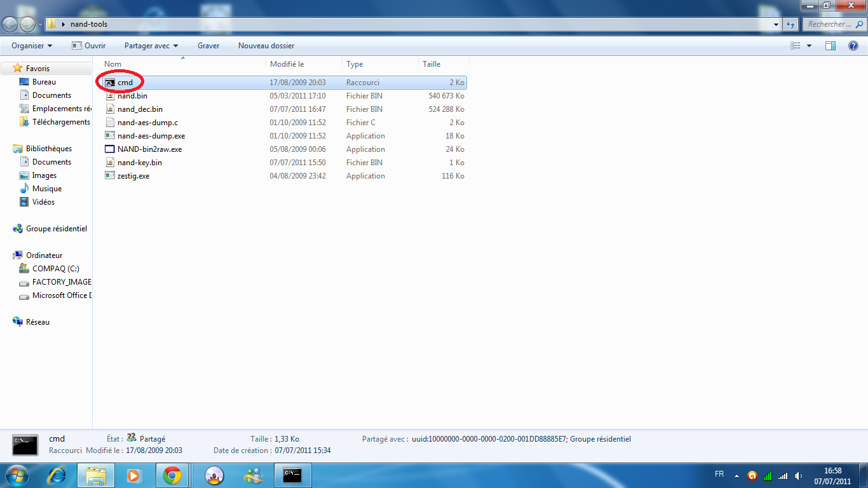Open Google Chrome from the taskbar
868x488 pixels.
(172, 475)
